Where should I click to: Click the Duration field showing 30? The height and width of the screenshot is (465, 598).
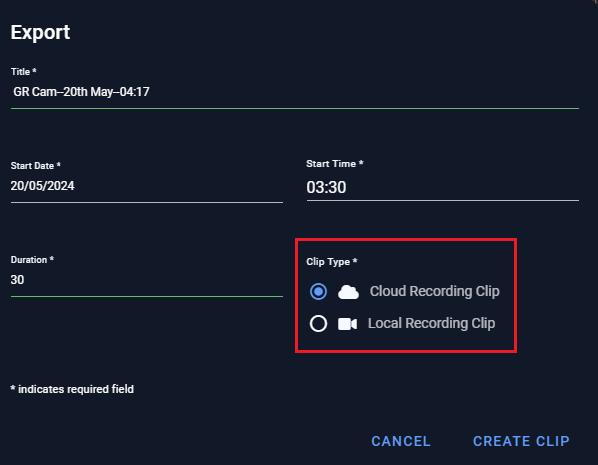coord(147,280)
